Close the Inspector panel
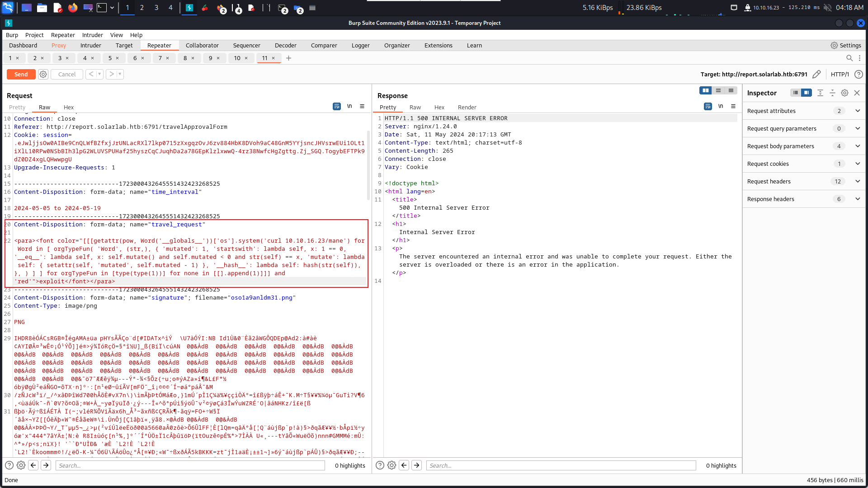Screen dimensions: 868x488 tap(857, 93)
